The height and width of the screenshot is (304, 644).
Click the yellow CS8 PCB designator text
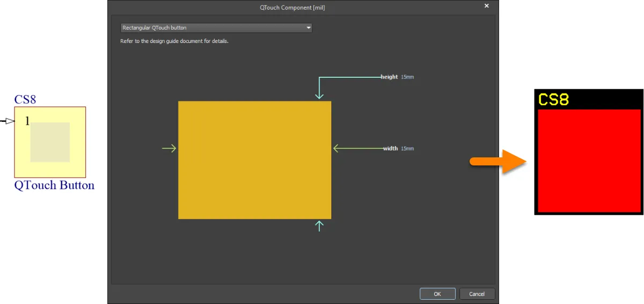pos(553,99)
